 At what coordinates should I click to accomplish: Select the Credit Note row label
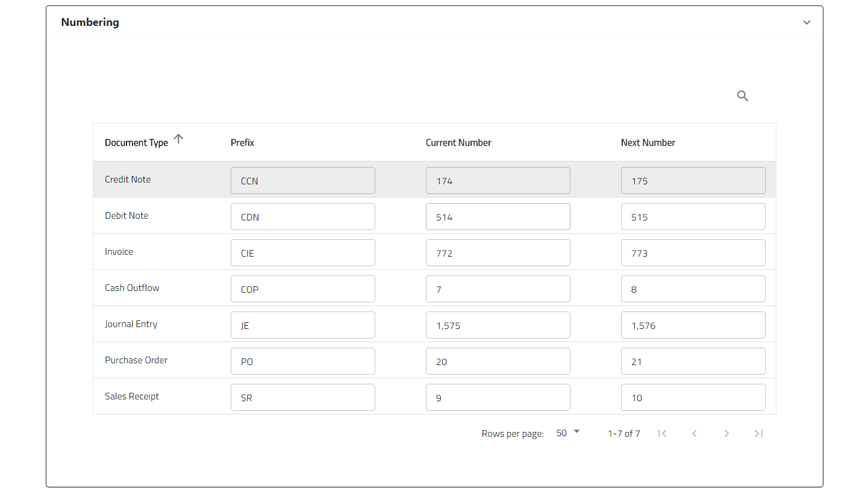(128, 180)
